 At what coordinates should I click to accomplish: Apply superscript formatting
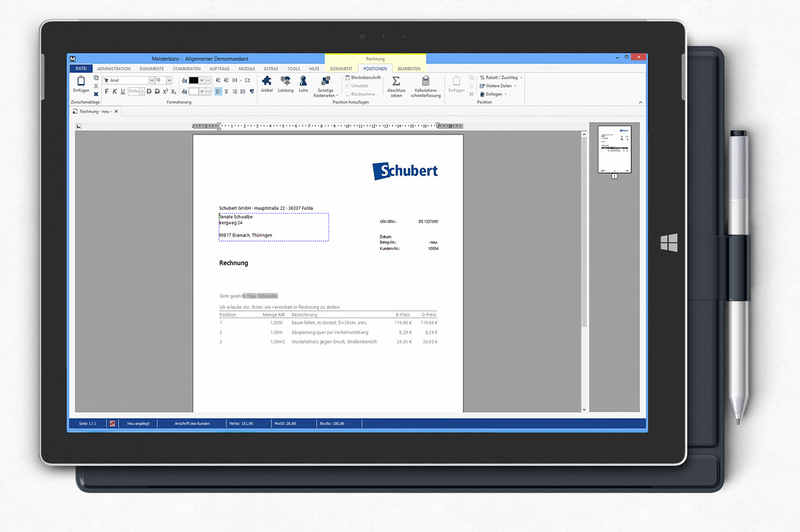(x=166, y=92)
